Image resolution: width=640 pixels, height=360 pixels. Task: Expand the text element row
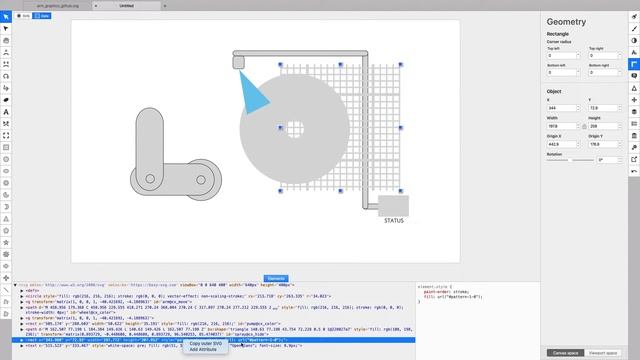pos(22,346)
